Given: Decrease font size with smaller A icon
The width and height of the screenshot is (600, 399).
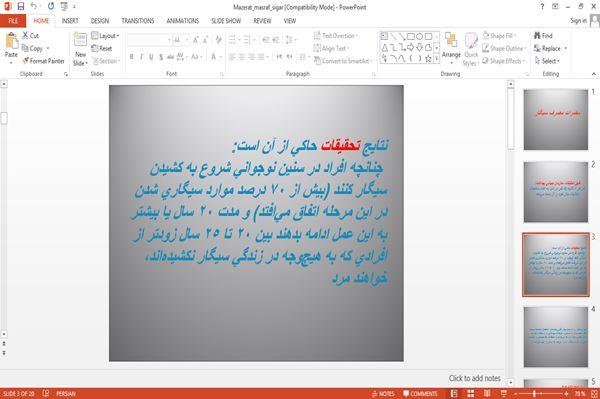Looking at the screenshot, I should (205, 40).
